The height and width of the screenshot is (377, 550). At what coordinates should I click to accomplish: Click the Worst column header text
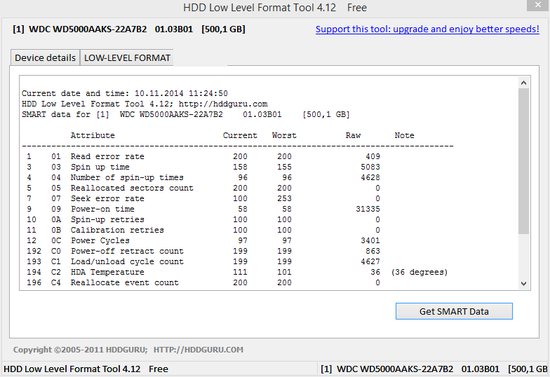tap(284, 135)
